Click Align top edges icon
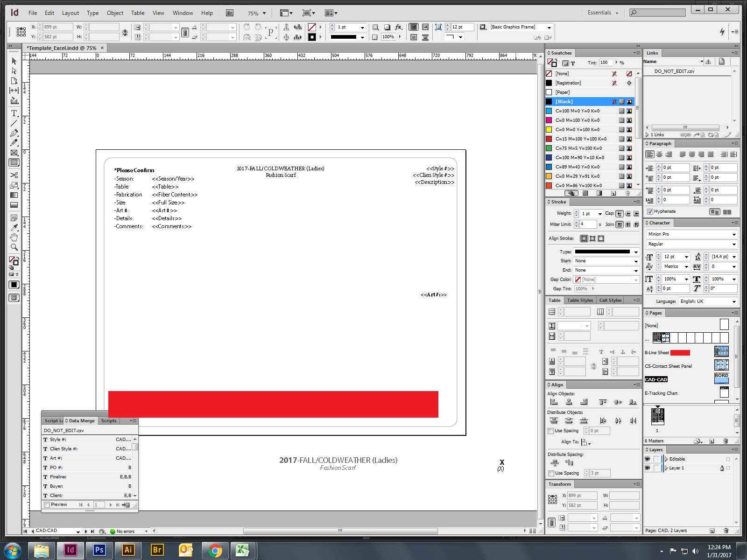747x560 pixels. (x=603, y=402)
